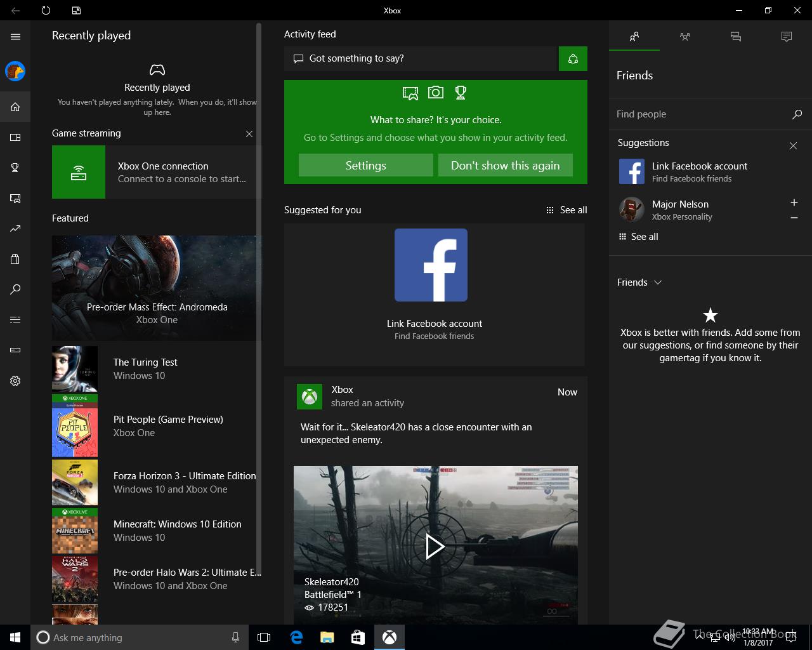Click the Xbox avatar in activity post
Viewport: 812px width, 650px height.
pyautogui.click(x=310, y=397)
